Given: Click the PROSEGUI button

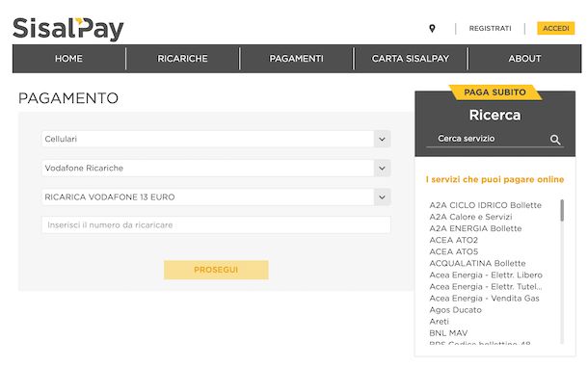Looking at the screenshot, I should pos(216,270).
